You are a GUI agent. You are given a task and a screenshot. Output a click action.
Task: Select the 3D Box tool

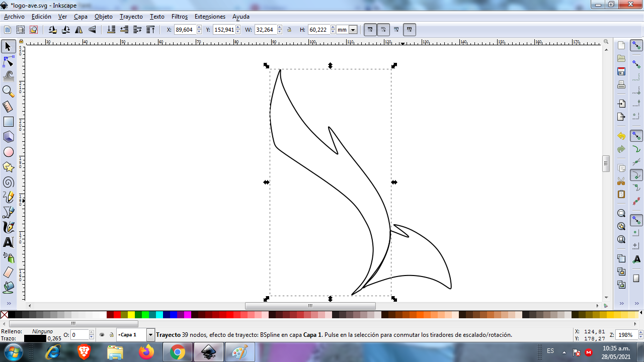(8, 137)
